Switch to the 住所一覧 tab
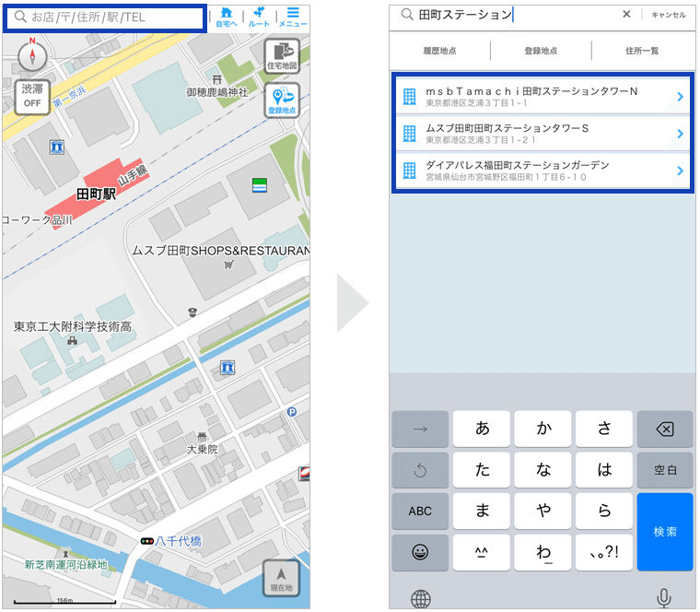 pyautogui.click(x=642, y=51)
